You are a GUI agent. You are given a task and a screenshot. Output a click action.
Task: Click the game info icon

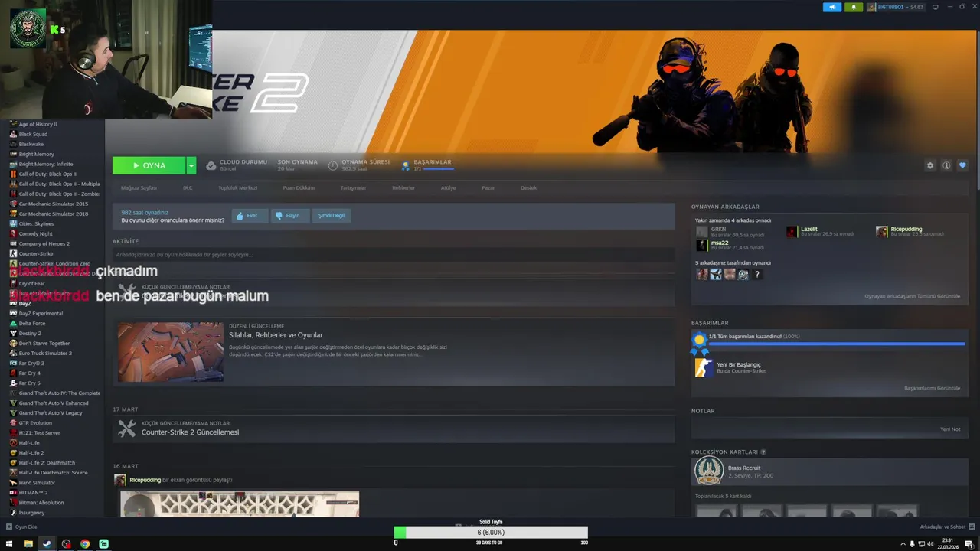tap(946, 165)
